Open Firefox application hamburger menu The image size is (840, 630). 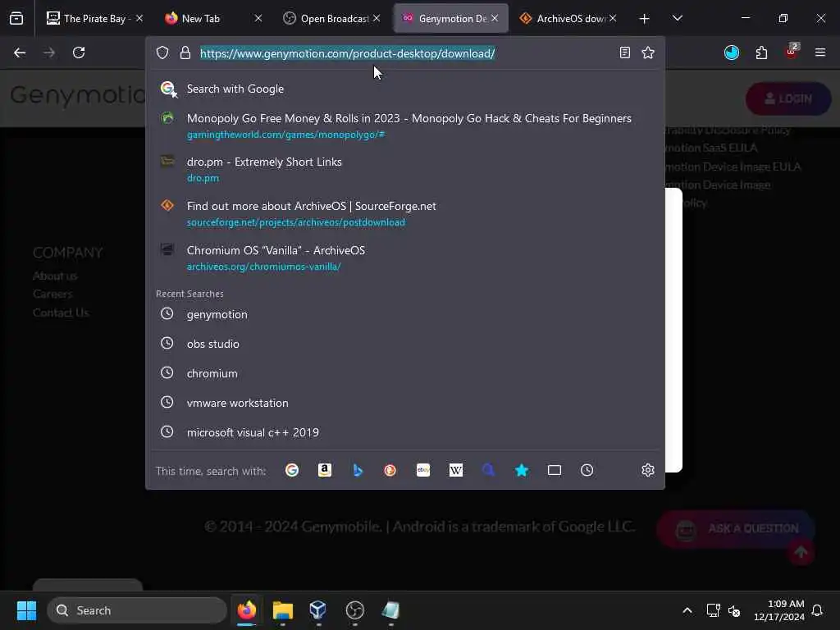(x=820, y=52)
